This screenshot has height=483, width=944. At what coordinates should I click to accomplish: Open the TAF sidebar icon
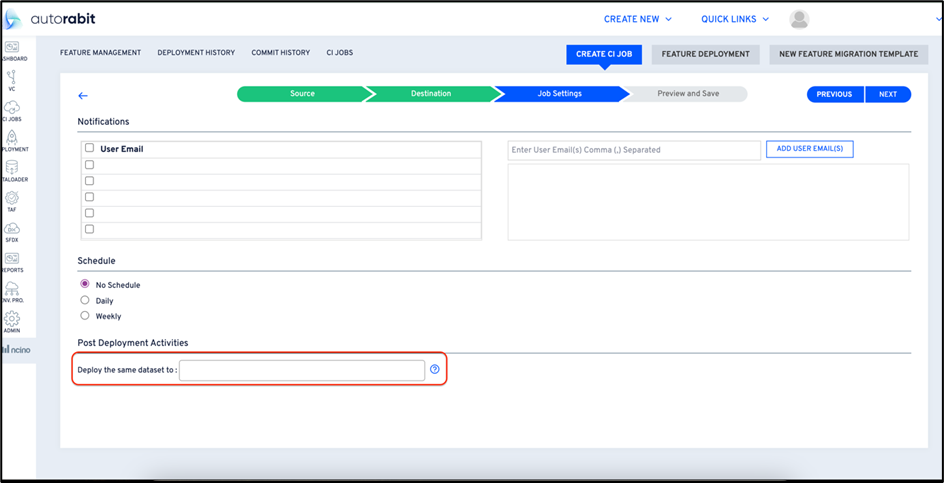pos(11,198)
